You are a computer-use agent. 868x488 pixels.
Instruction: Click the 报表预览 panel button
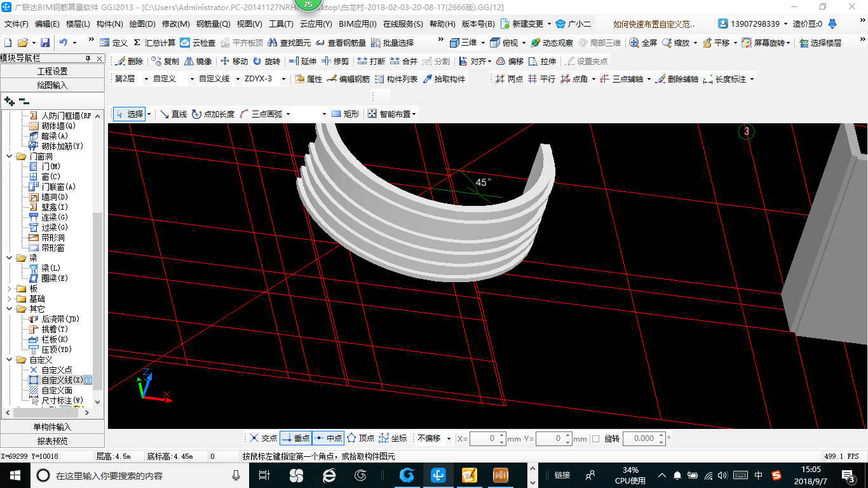(52, 441)
